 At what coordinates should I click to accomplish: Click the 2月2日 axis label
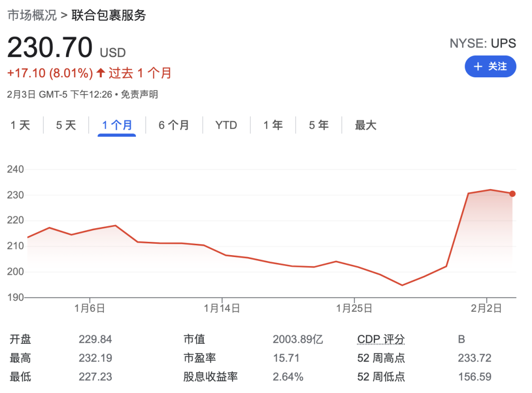pos(486,308)
